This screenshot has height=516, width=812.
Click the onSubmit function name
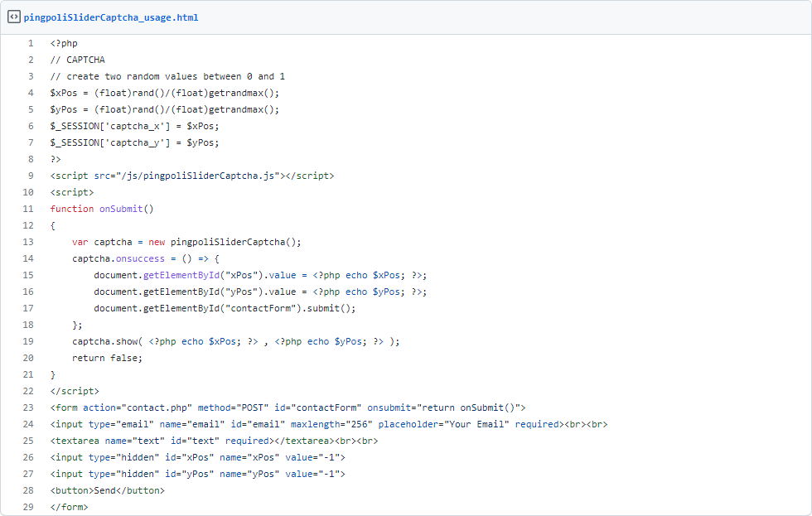click(x=121, y=209)
